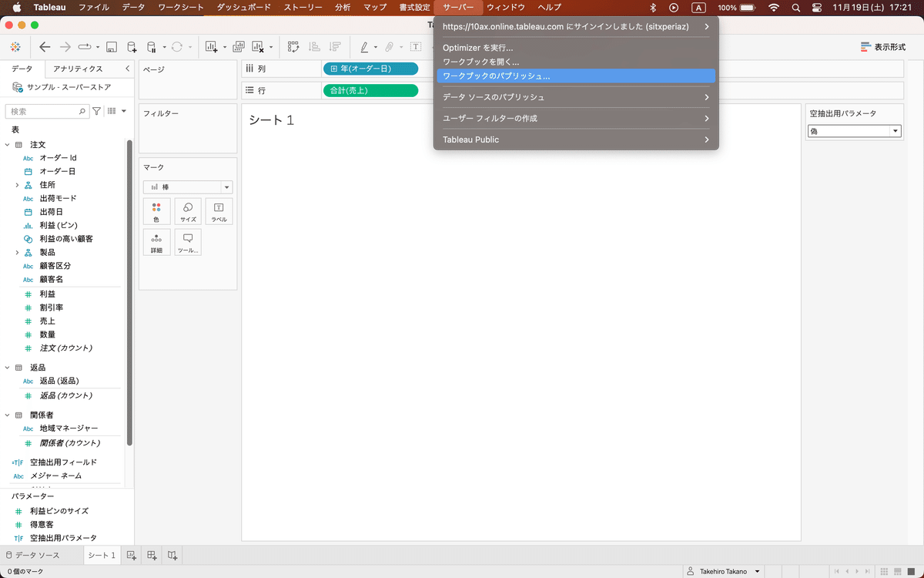The image size is (924, 578).
Task: Open the 詳細 detail marks card button
Action: tap(156, 242)
